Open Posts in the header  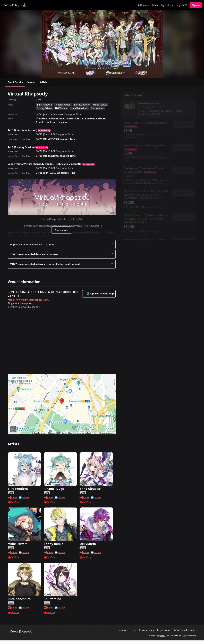click(155, 5)
